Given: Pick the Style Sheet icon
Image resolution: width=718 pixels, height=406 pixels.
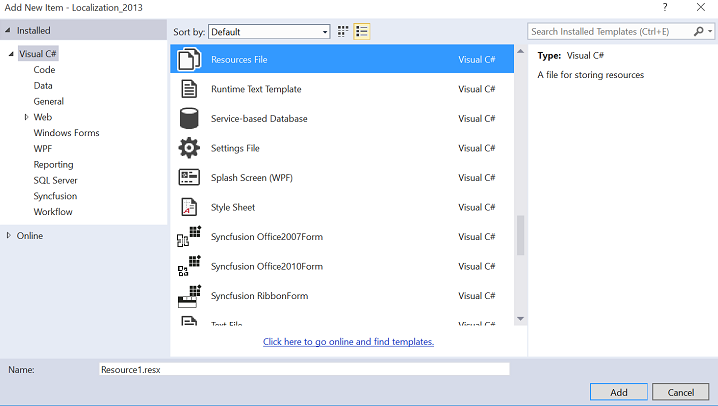Looking at the screenshot, I should [x=189, y=207].
